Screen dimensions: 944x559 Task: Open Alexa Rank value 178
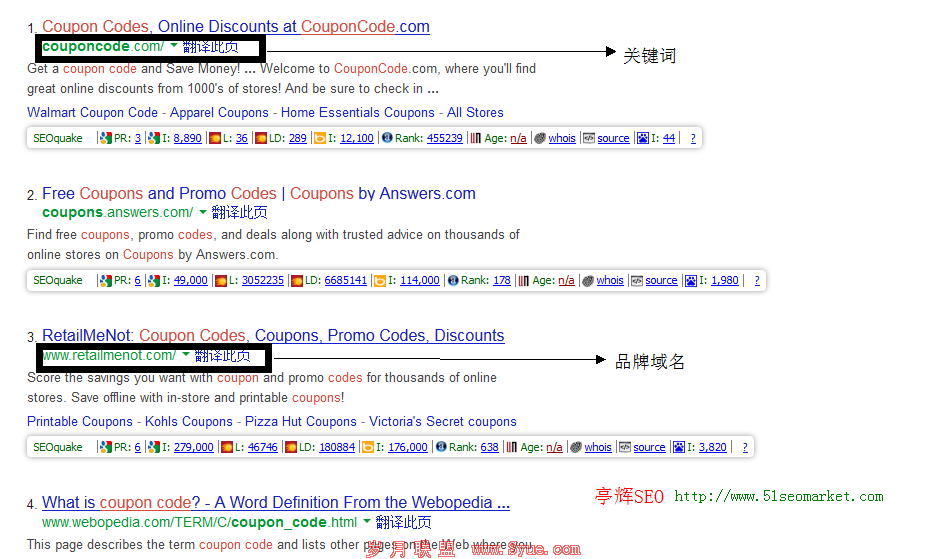pyautogui.click(x=502, y=280)
